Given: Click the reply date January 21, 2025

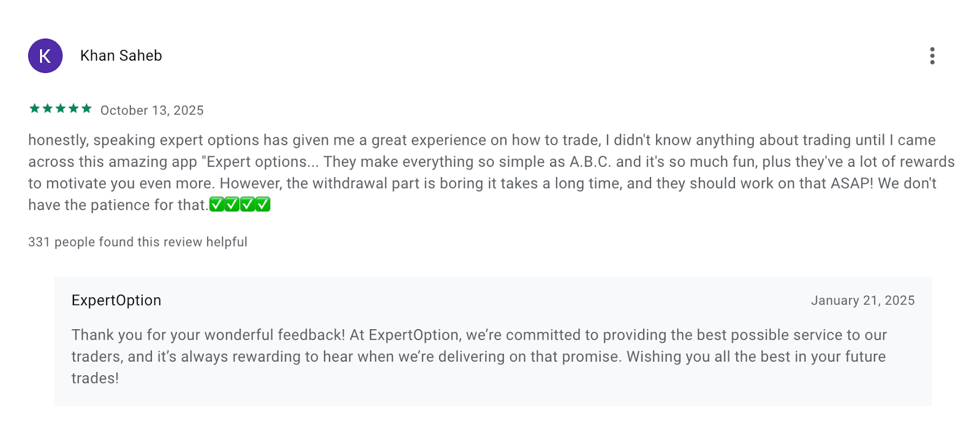Looking at the screenshot, I should [862, 300].
